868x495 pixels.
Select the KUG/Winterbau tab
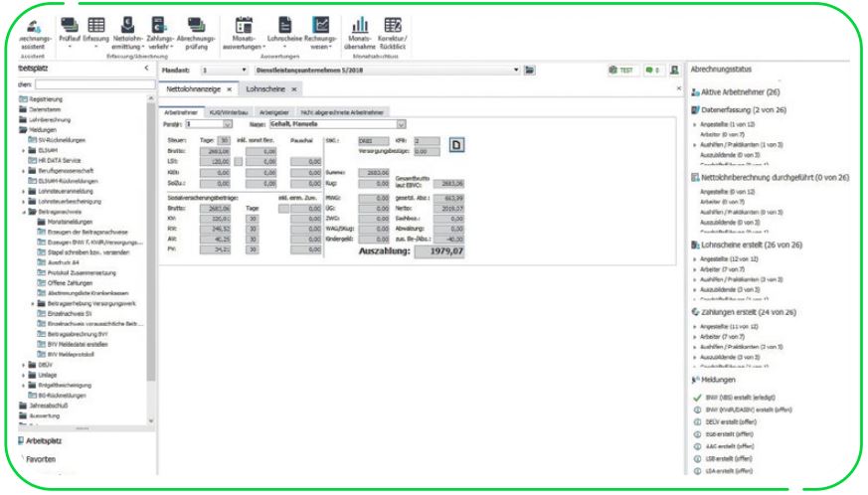[221, 112]
